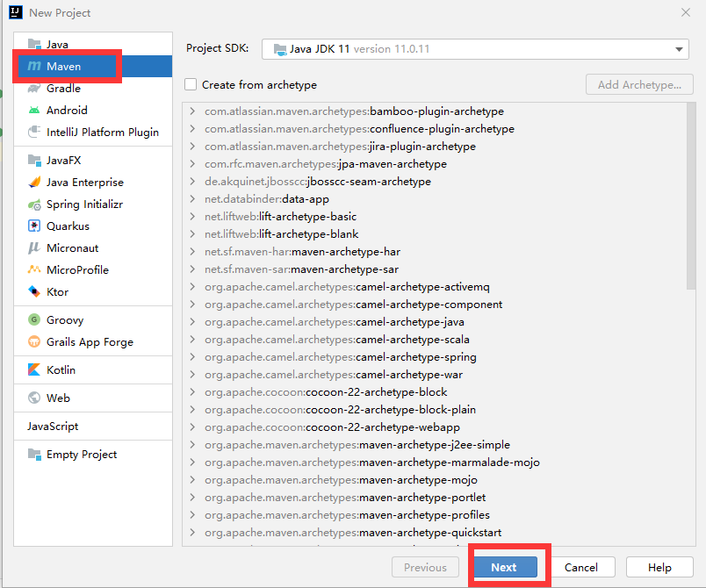This screenshot has height=588, width=706.
Task: Select Java in the project type list
Action: coord(93,44)
